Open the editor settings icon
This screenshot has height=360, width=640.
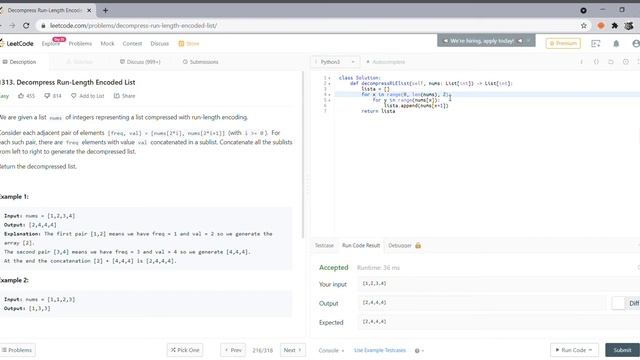click(625, 62)
